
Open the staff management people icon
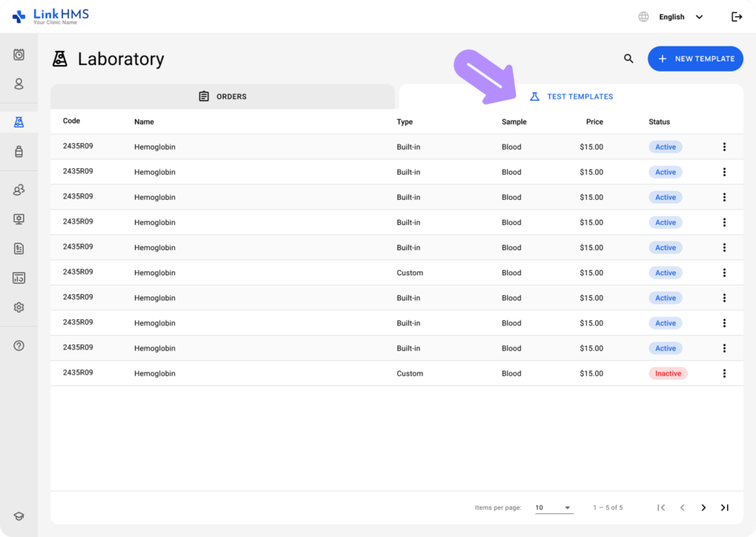pyautogui.click(x=18, y=190)
